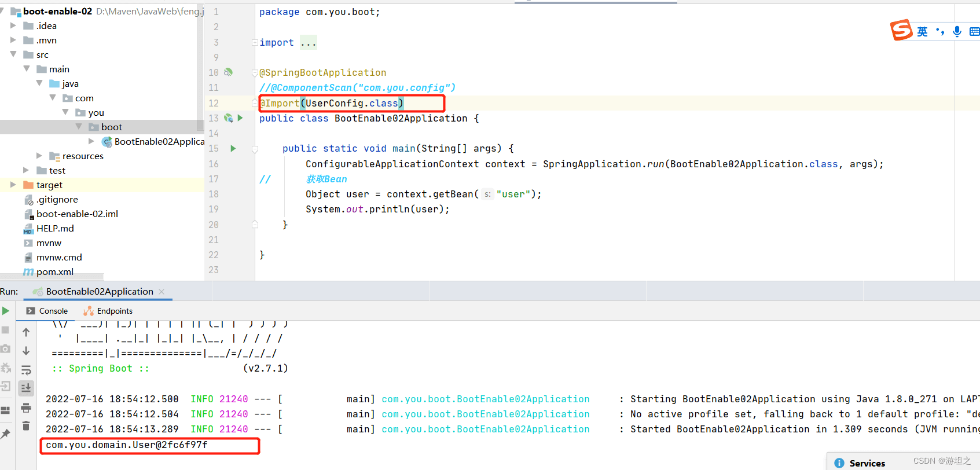Select HELP.md in the project tree
The height and width of the screenshot is (470, 980).
click(55, 228)
